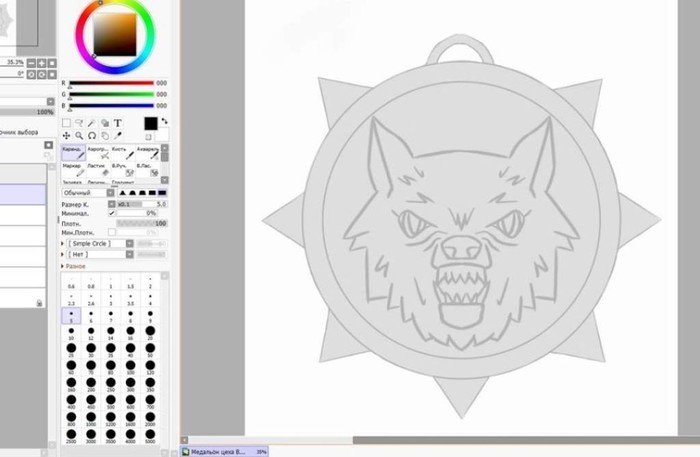Screen dimensions: 700x457
Task: Click the zoom-in plus button
Action: click(42, 63)
